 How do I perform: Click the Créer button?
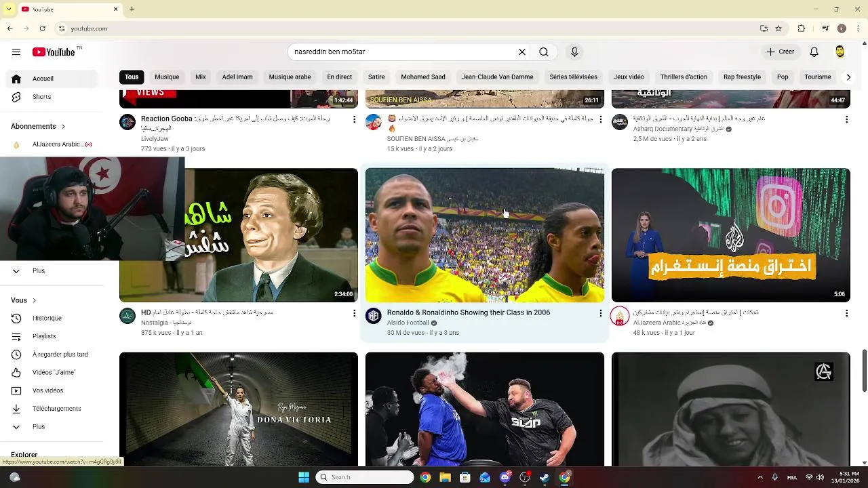coord(780,52)
